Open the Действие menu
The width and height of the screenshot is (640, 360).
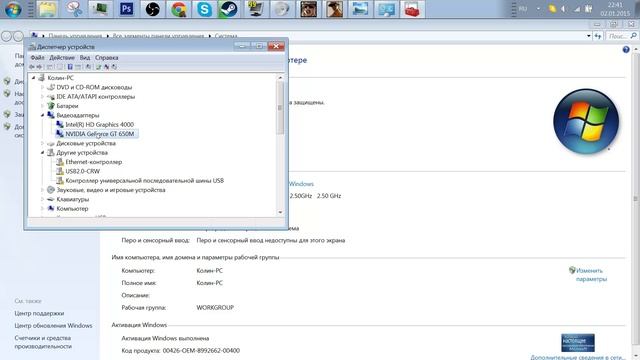coord(62,58)
